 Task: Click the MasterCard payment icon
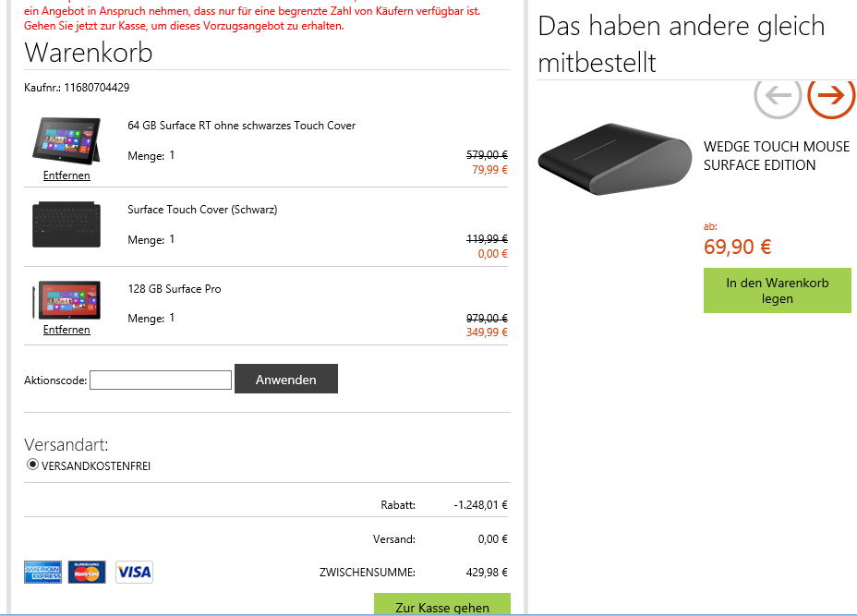88,572
